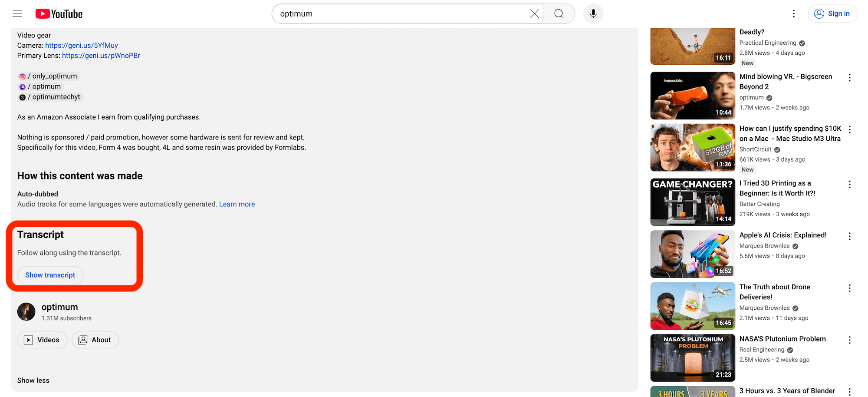Viewport: 868px width, 397px height.
Task: Open the primary lens link geni.us/pWnoPBr
Action: pyautogui.click(x=101, y=55)
